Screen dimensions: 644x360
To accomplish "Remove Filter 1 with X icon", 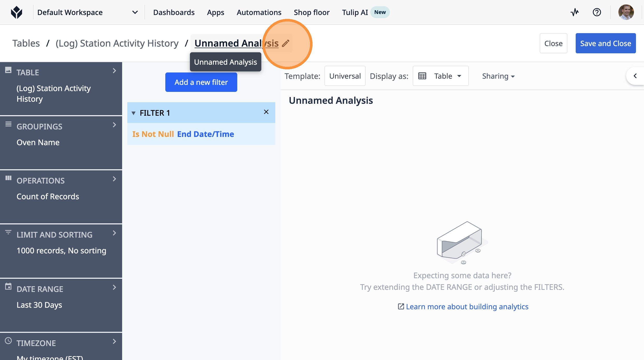I will tap(266, 112).
